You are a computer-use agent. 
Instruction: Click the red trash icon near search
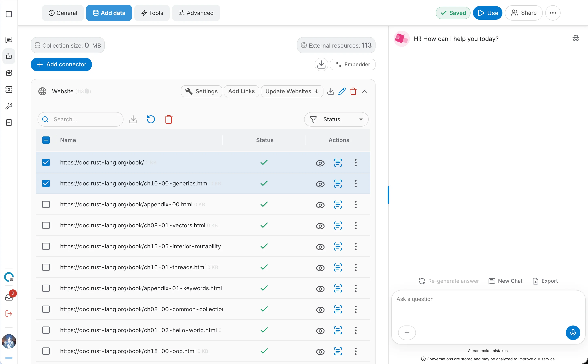(169, 119)
